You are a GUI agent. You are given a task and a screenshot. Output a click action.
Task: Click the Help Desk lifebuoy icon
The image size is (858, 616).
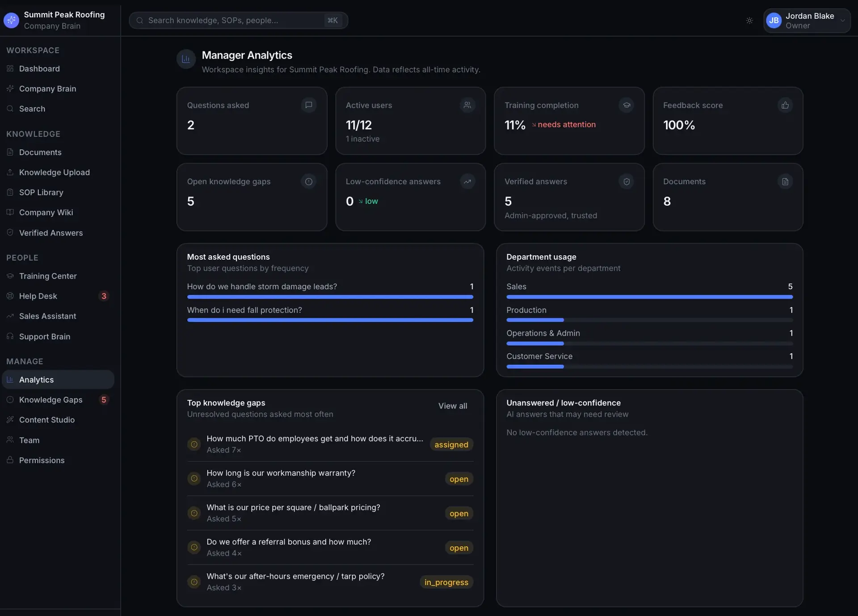pyautogui.click(x=10, y=296)
